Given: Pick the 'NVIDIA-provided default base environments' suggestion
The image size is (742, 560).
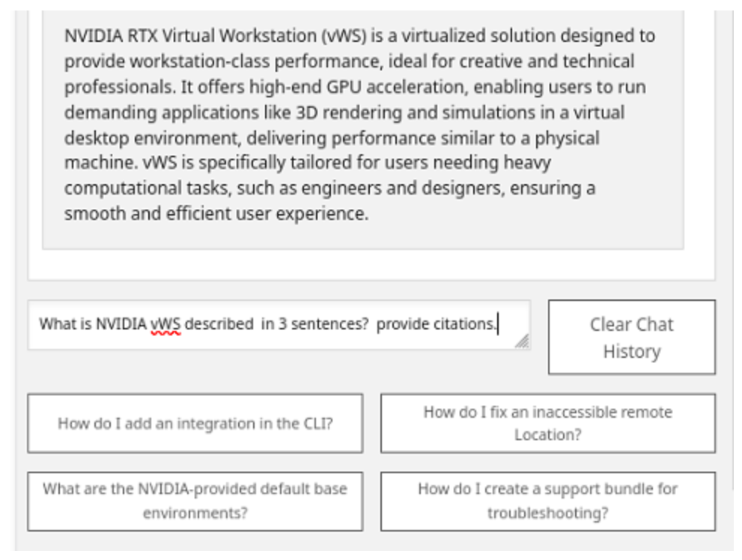Looking at the screenshot, I should (195, 501).
